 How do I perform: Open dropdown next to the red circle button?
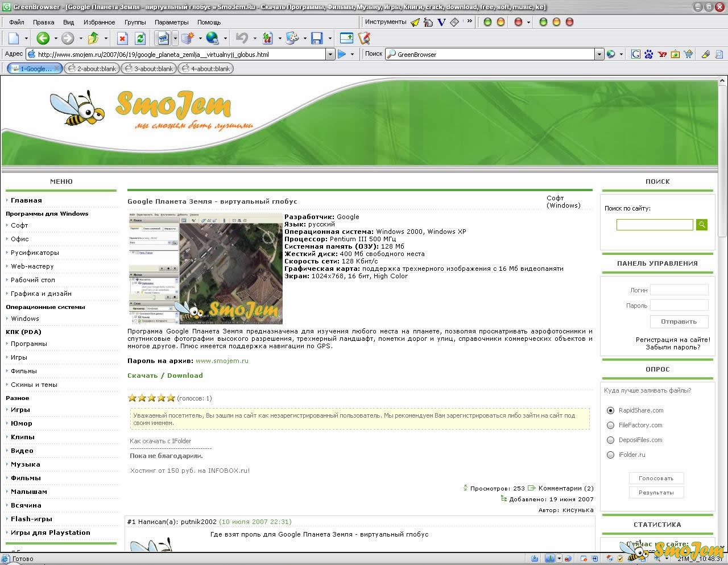[x=528, y=22]
